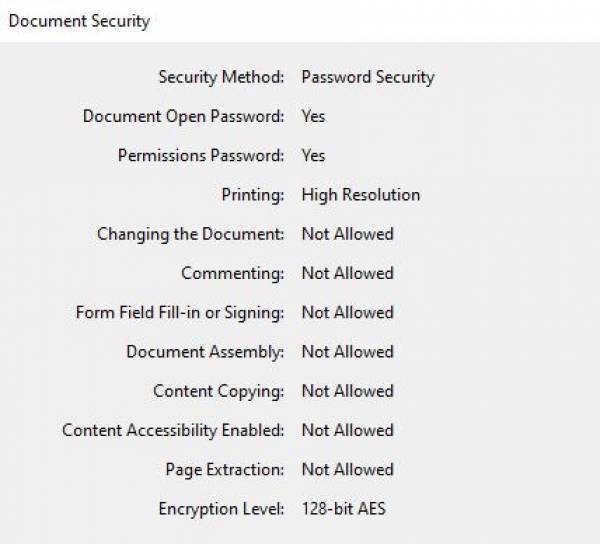Select the High Resolution printing value

pyautogui.click(x=360, y=195)
